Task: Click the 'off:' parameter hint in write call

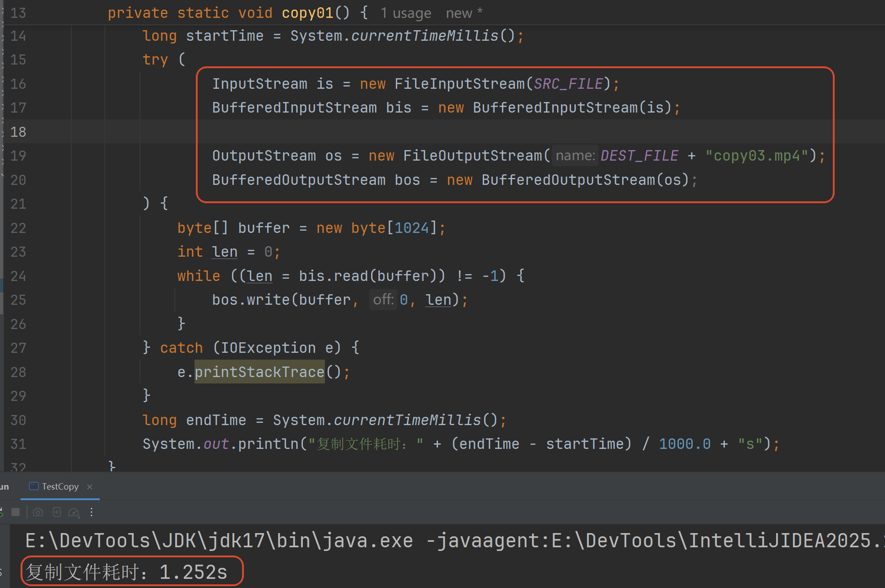Action: point(383,300)
